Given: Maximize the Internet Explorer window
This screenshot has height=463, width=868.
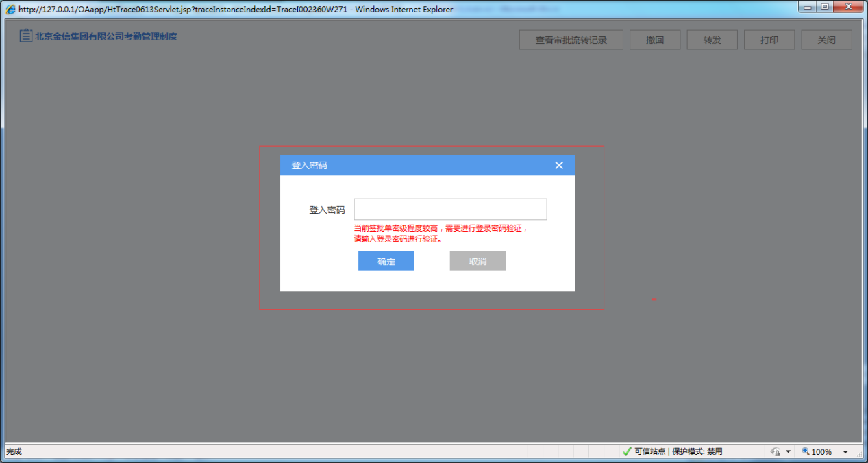Looking at the screenshot, I should pos(825,7).
